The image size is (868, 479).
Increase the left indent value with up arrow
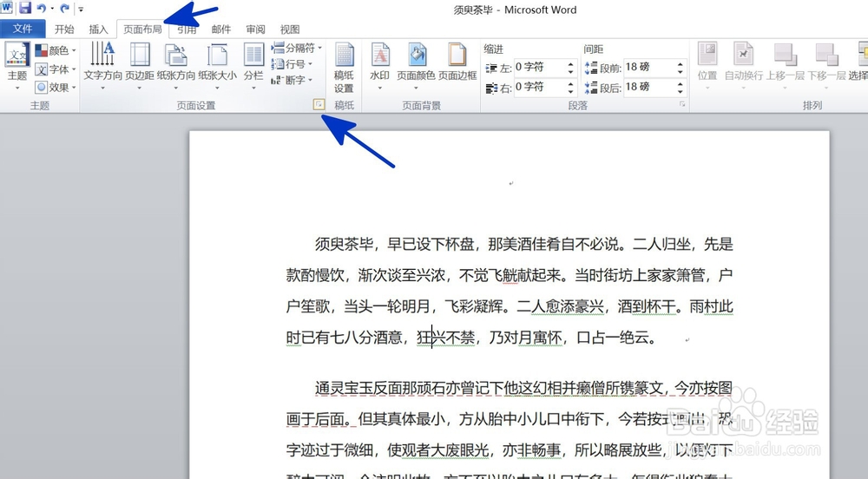click(571, 63)
